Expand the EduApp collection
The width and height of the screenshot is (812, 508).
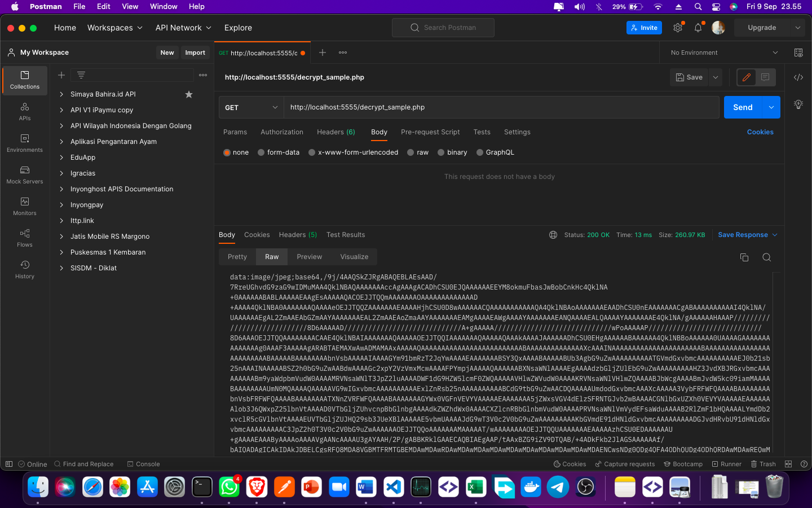[61, 157]
